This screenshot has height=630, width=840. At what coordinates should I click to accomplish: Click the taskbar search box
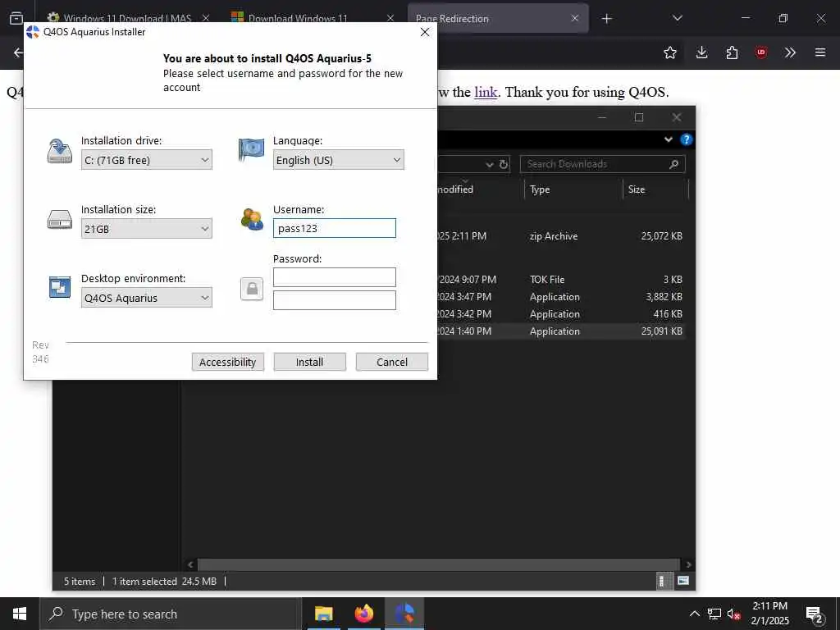pyautogui.click(x=171, y=614)
